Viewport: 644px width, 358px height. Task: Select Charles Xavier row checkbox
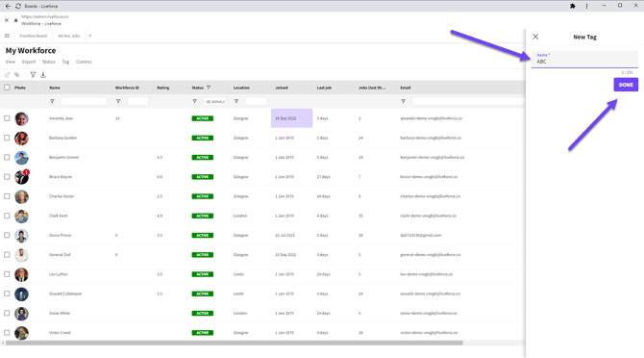7,196
